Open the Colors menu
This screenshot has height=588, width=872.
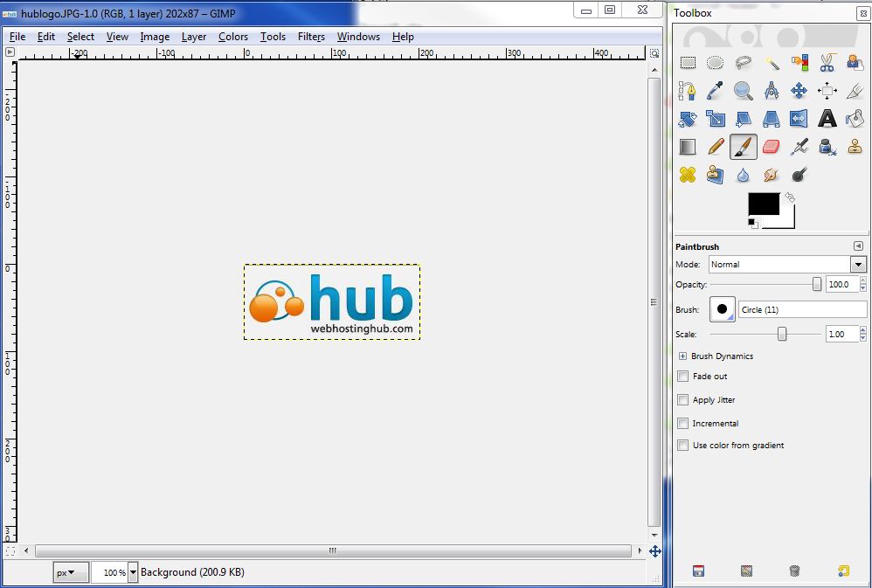pyautogui.click(x=233, y=37)
